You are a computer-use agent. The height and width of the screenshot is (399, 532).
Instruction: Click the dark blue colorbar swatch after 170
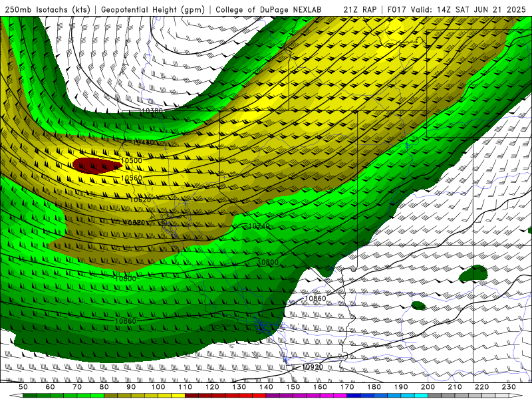point(354,396)
